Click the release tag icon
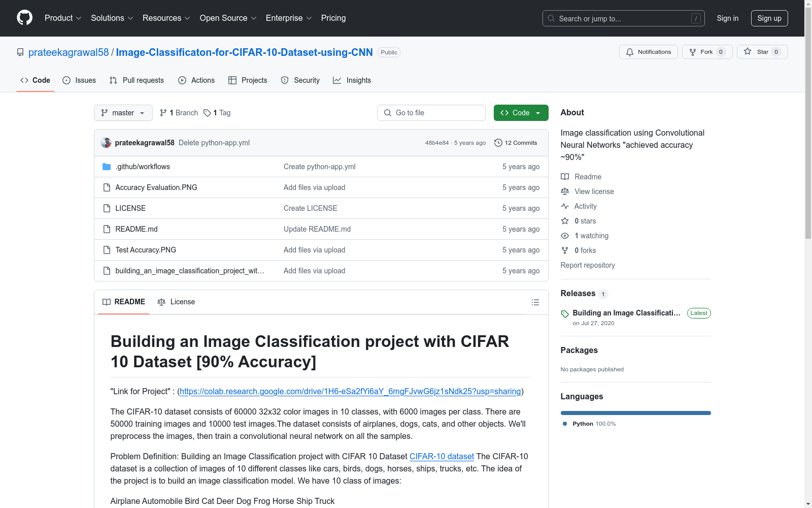Screen dimensions: 812x508 565,314
